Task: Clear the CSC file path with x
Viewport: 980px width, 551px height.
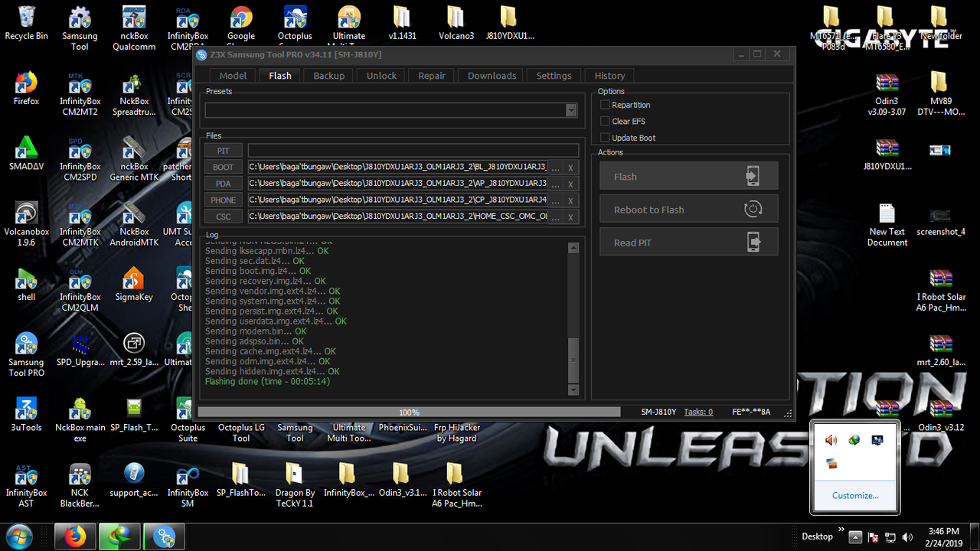Action: point(570,217)
